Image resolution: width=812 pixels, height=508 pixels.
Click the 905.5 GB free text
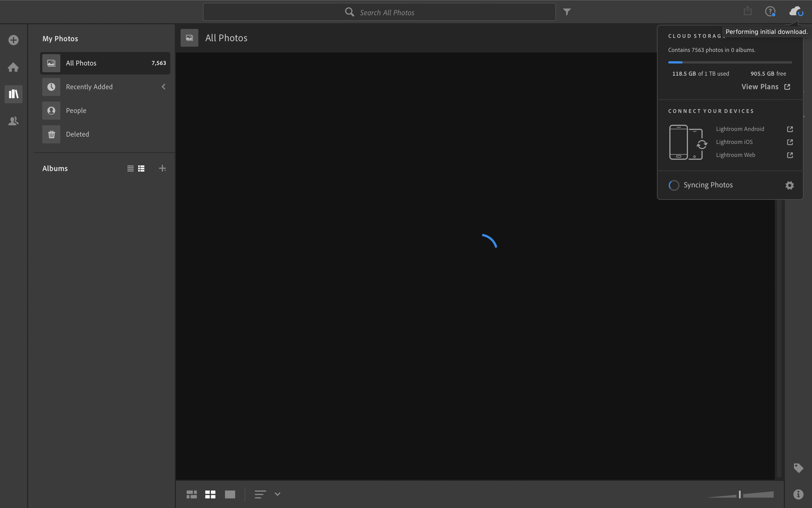pos(768,74)
